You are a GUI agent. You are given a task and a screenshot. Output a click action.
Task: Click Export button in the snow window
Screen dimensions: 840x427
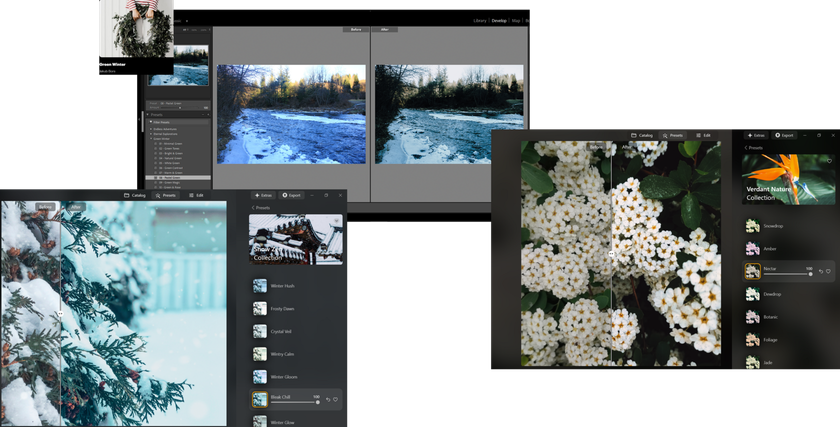[291, 196]
